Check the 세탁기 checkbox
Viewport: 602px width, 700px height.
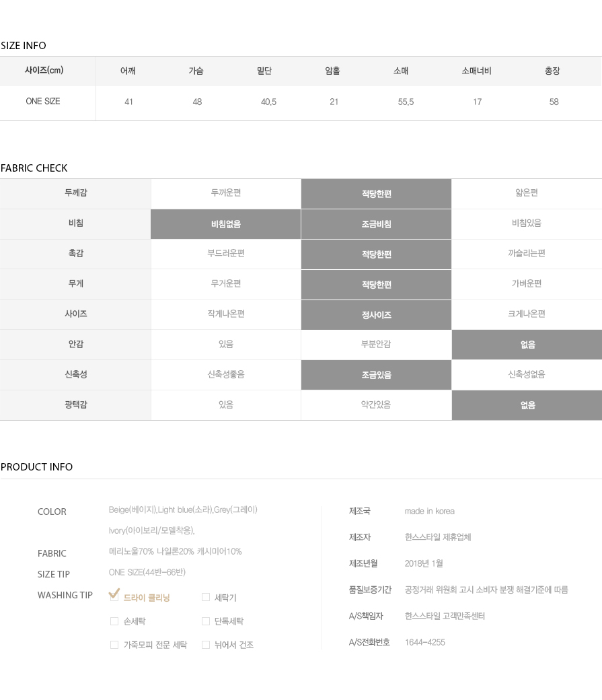(206, 597)
